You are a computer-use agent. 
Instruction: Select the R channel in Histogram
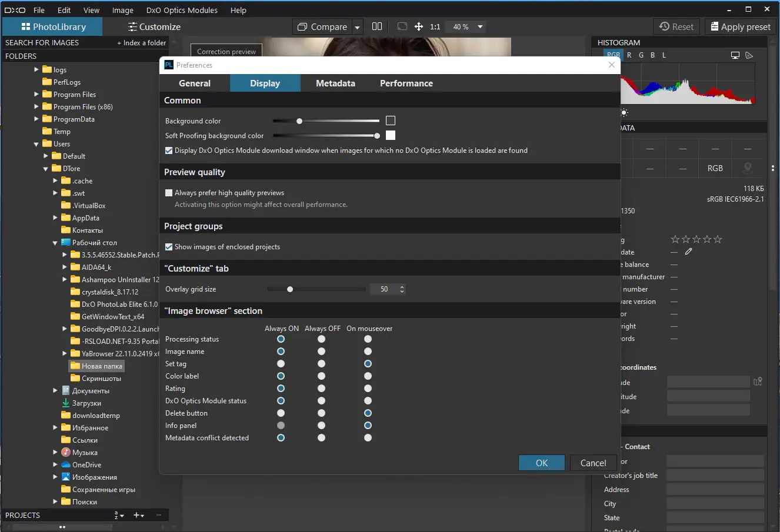tap(629, 55)
